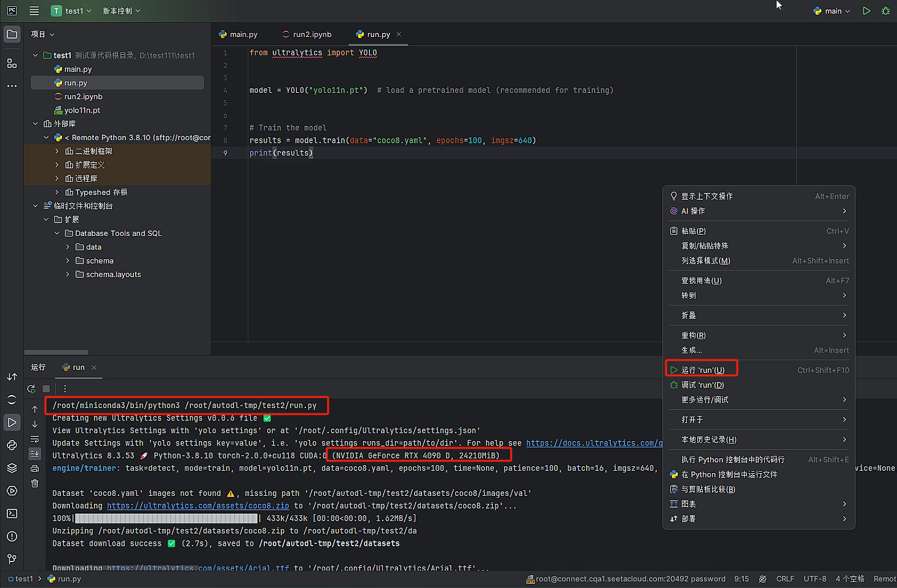
Task: Stop the running process square button
Action: [x=46, y=388]
